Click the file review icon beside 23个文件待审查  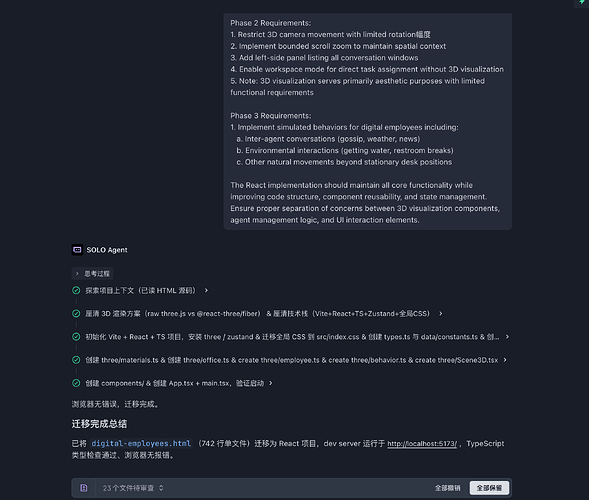coord(84,488)
